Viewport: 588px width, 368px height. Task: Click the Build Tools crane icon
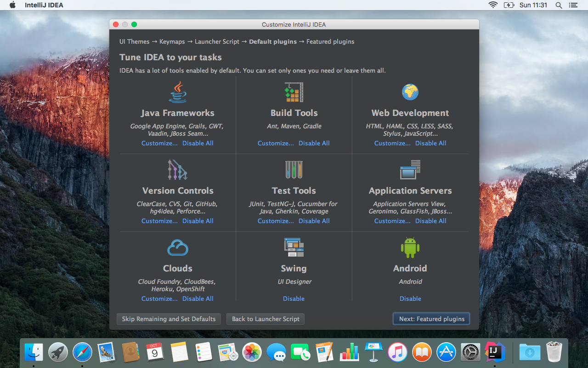(x=294, y=92)
